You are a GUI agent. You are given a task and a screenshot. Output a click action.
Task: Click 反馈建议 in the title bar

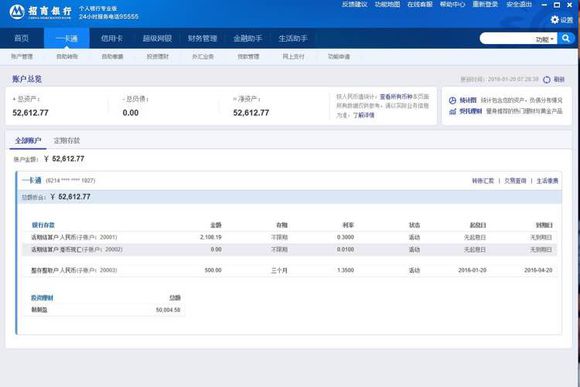(354, 4)
